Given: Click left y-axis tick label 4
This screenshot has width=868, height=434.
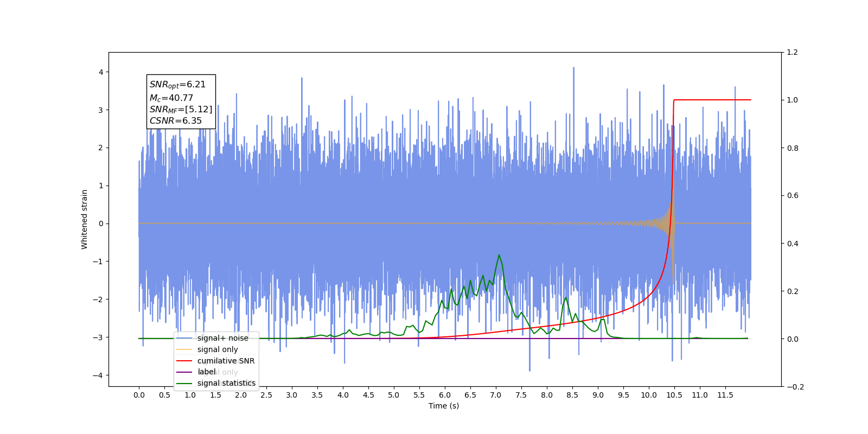Looking at the screenshot, I should pos(101,72).
